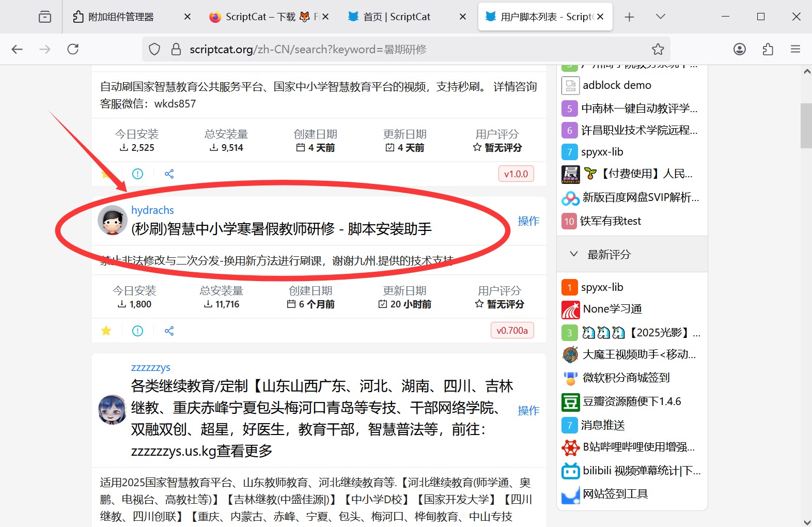The image size is (812, 527).
Task: Open spyxx-lib ranked 1 in 最新评分
Action: 602,287
